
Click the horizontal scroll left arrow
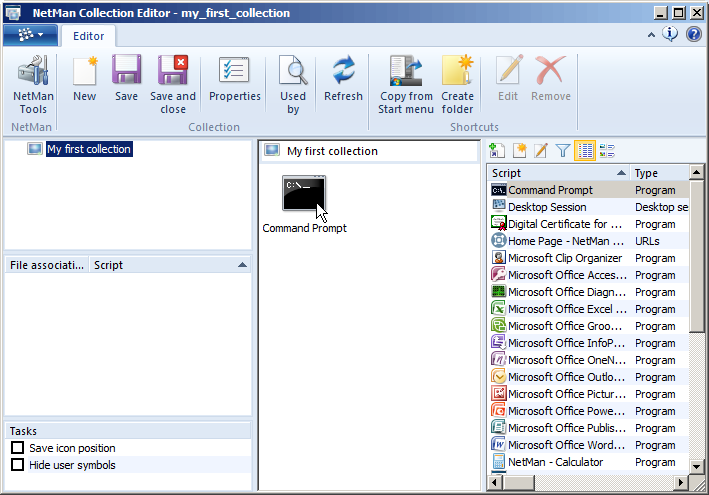pyautogui.click(x=495, y=482)
